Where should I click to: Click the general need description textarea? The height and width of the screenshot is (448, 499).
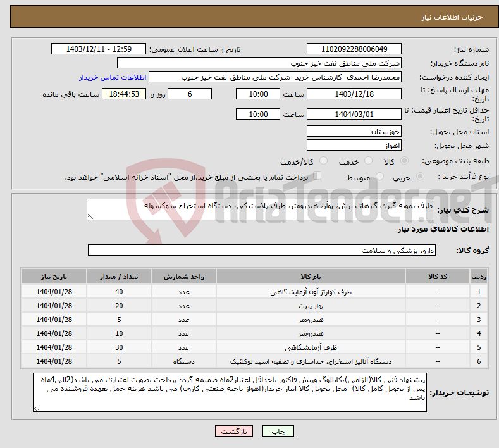(x=261, y=209)
